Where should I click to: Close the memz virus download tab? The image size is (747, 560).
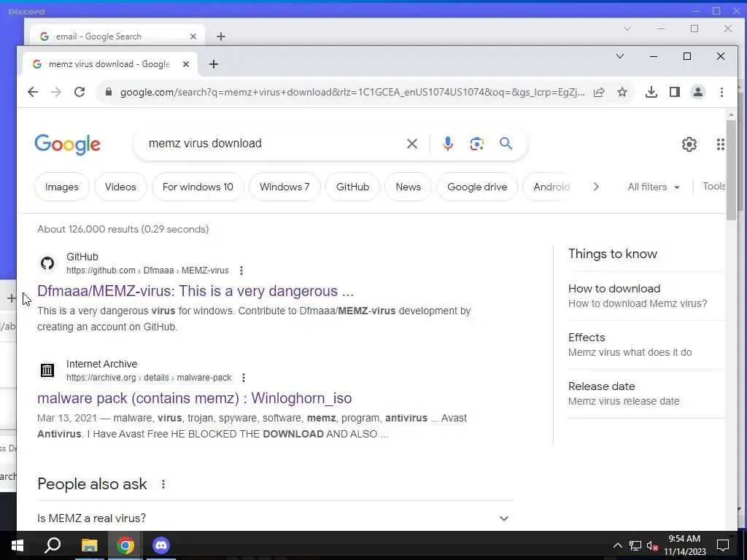pos(186,64)
